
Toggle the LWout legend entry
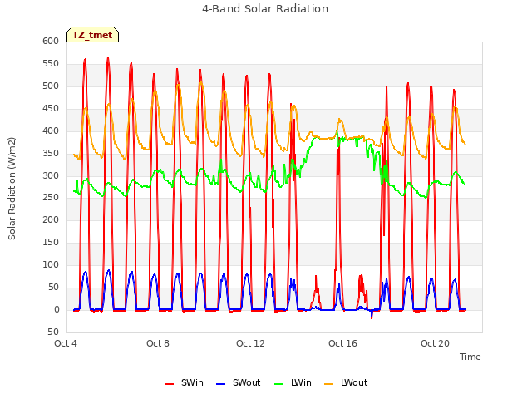[x=346, y=382]
